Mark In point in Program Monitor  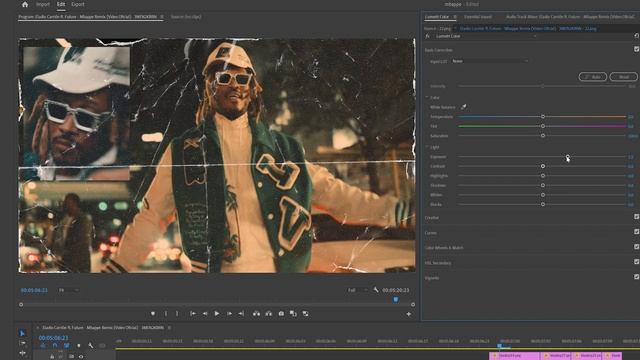166,313
